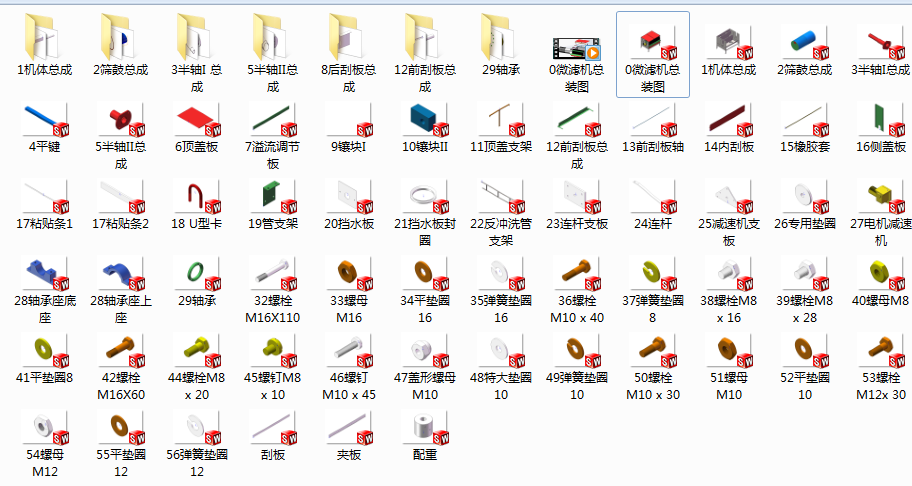Screen dimensions: 912x486
Task: Select the 19管支架 part file
Action: click(273, 205)
